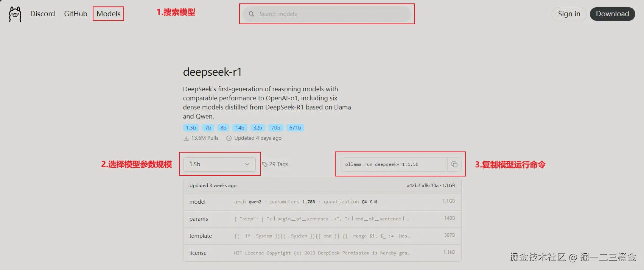Screen dimensions: 644x270
Task: Open the GitHub link
Action: click(76, 14)
